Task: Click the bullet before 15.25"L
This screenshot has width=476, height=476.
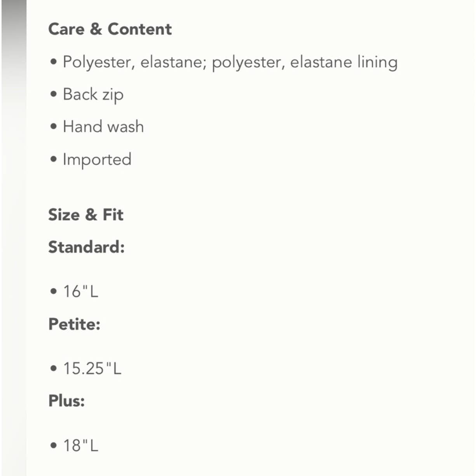Action: click(x=54, y=368)
